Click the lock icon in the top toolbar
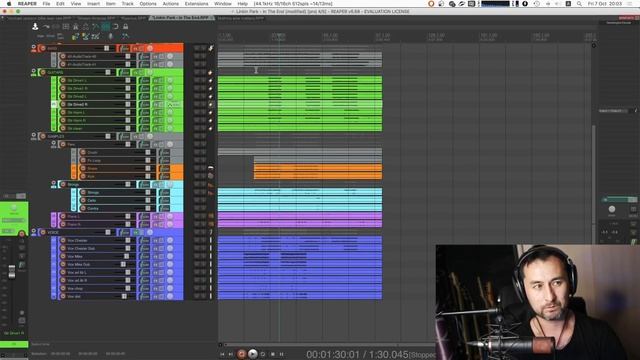 pyautogui.click(x=125, y=27)
